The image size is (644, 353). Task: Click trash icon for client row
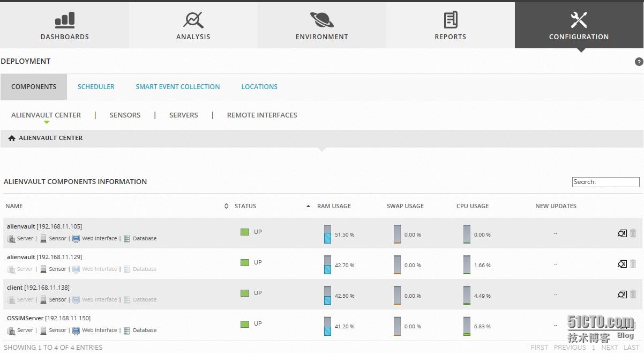pos(633,295)
